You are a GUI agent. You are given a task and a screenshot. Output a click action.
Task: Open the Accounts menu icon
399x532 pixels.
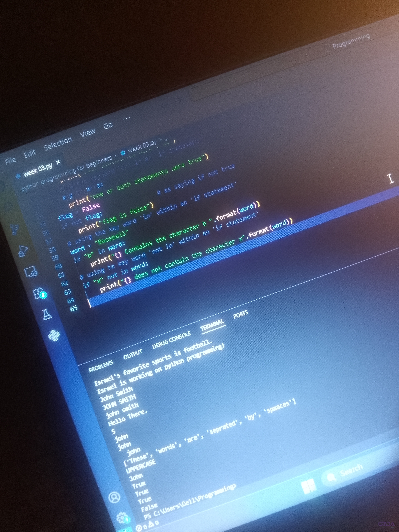(x=114, y=497)
